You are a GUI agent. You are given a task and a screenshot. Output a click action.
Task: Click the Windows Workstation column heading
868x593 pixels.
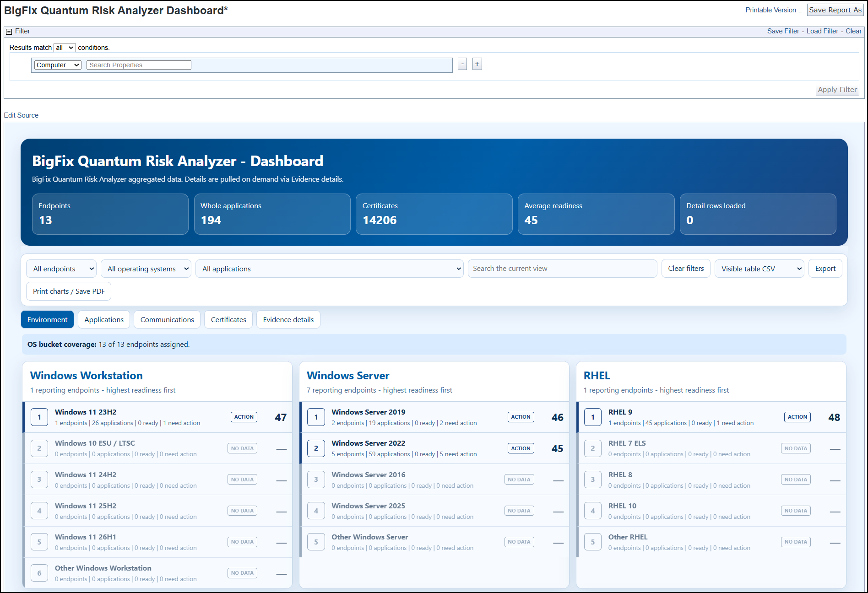pyautogui.click(x=87, y=376)
